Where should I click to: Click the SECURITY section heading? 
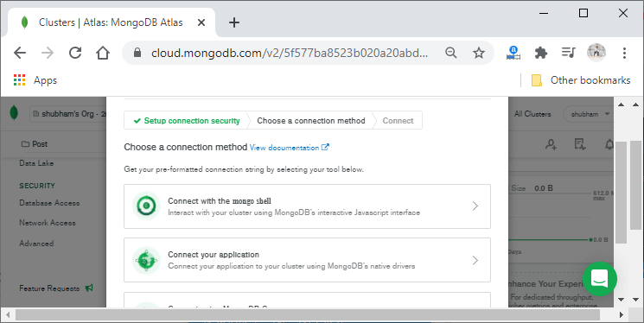pyautogui.click(x=37, y=186)
